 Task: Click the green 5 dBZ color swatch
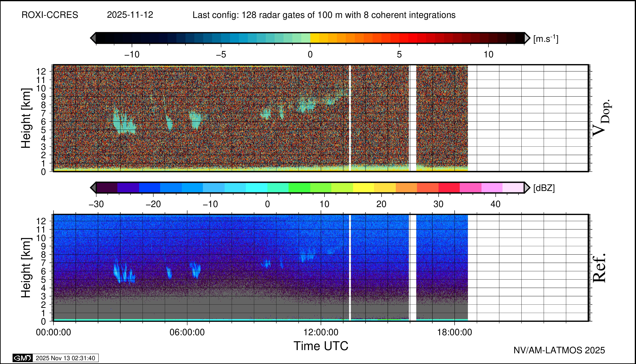(x=299, y=188)
